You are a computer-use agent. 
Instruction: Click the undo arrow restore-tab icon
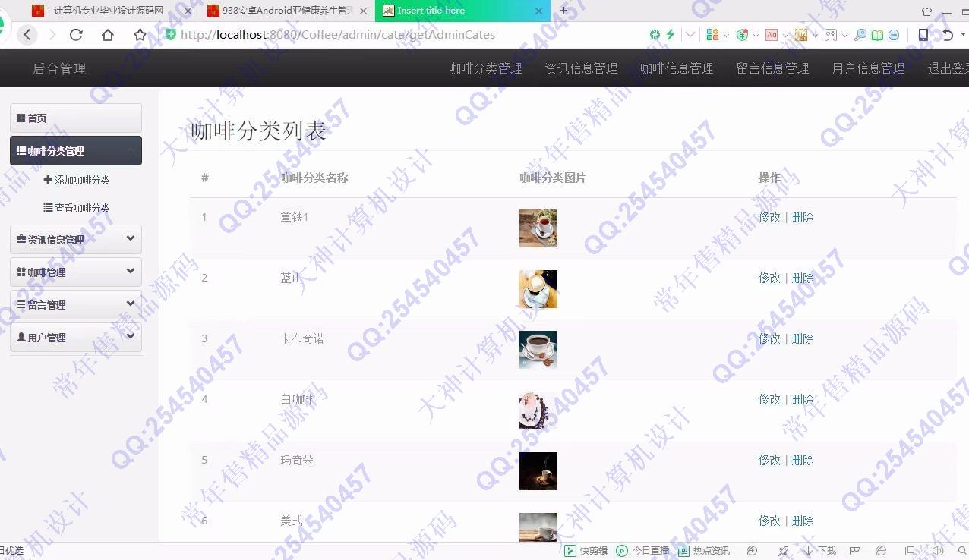[948, 35]
